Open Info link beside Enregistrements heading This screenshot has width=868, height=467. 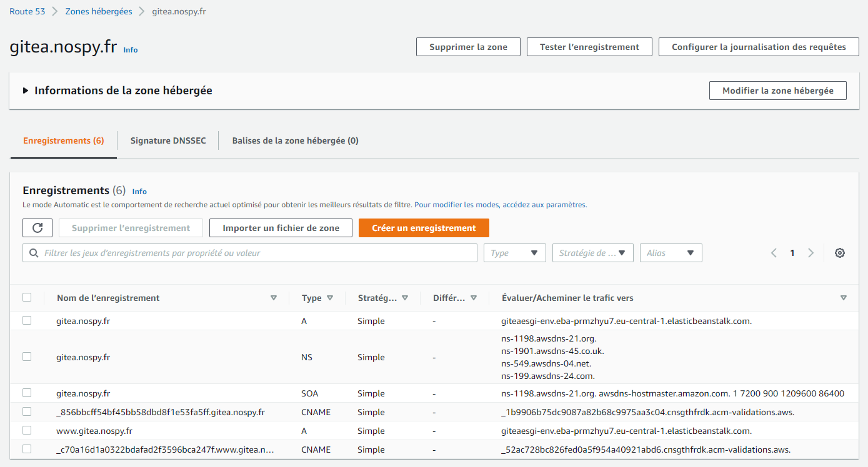[x=140, y=192]
